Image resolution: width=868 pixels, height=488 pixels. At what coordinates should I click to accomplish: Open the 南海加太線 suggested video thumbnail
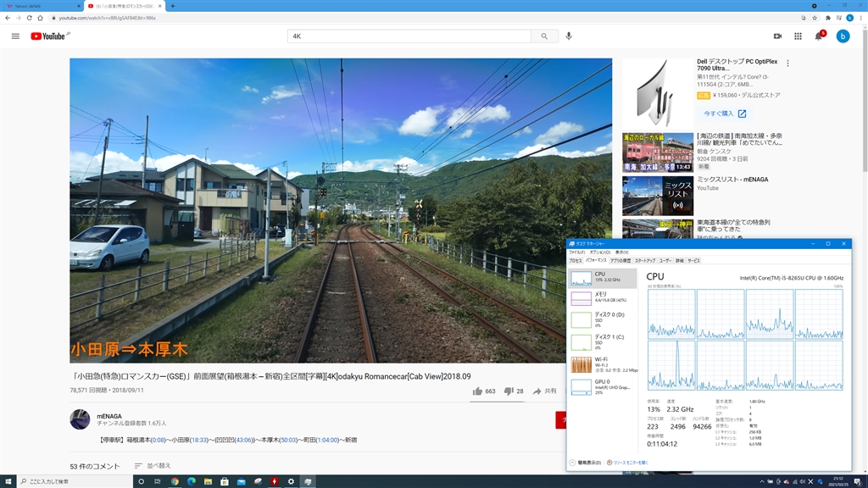point(658,152)
